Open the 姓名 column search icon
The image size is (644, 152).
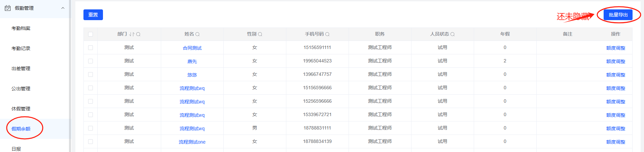pos(198,34)
